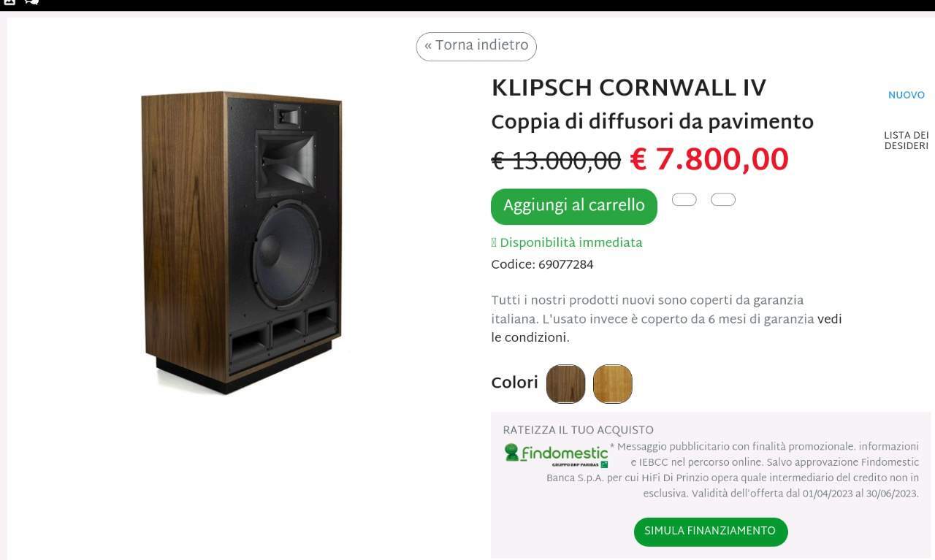
Task: Click the Simula Finanziamento button
Action: tap(711, 532)
